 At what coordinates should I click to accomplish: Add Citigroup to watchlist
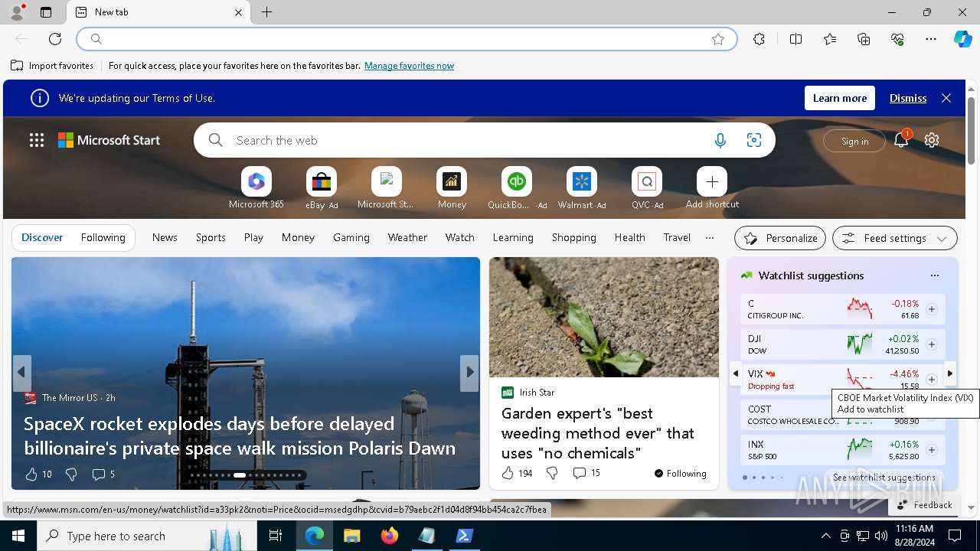[x=932, y=309]
